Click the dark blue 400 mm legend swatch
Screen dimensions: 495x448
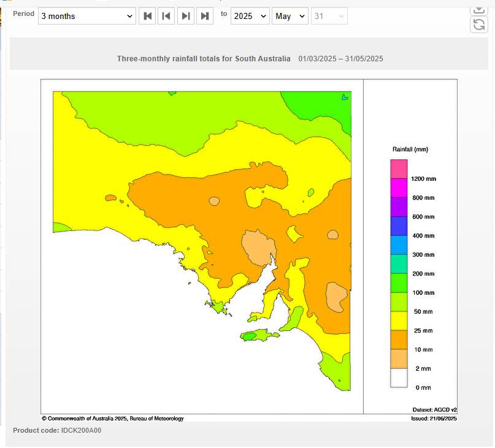click(399, 226)
